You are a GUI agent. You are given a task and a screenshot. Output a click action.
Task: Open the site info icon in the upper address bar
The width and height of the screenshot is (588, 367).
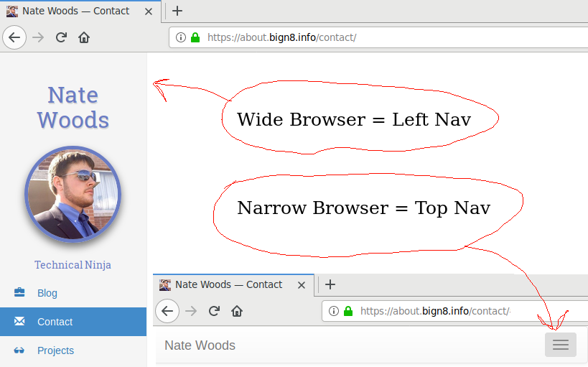[181, 37]
